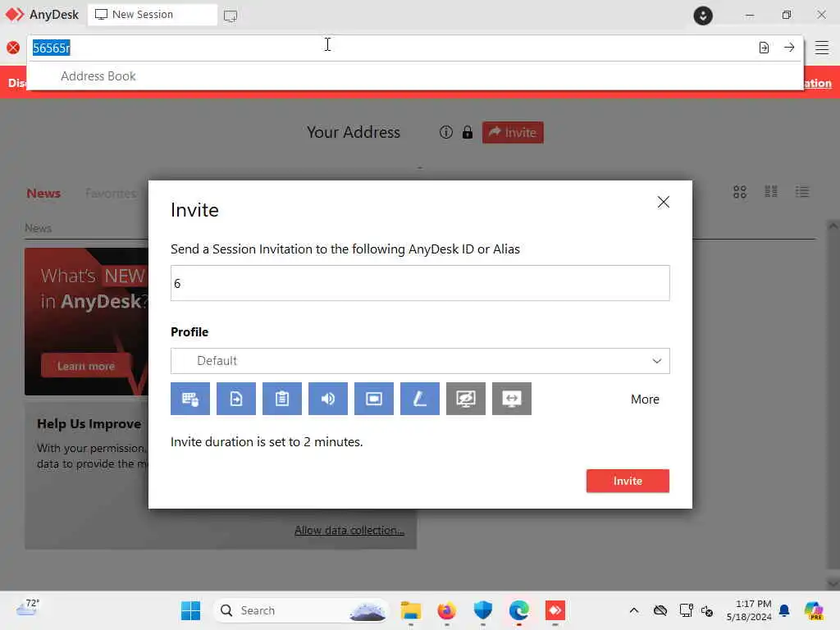
Task: Toggle privacy mode permission icon
Action: click(466, 399)
